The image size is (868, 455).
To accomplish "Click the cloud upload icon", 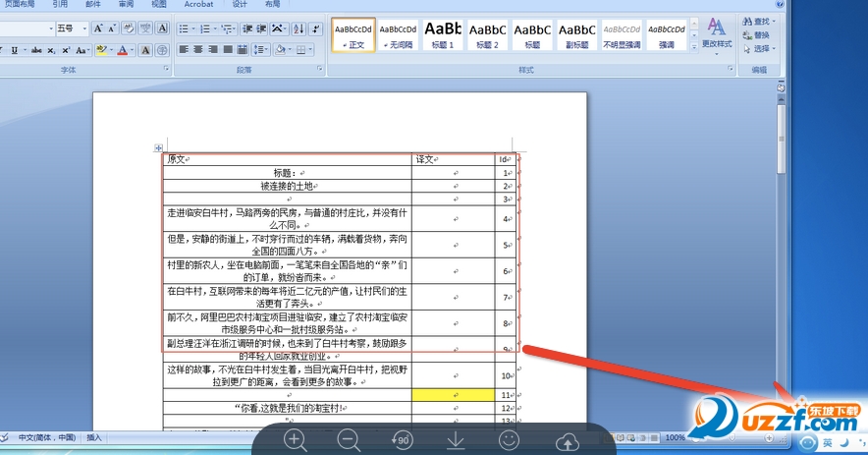I will coord(568,441).
